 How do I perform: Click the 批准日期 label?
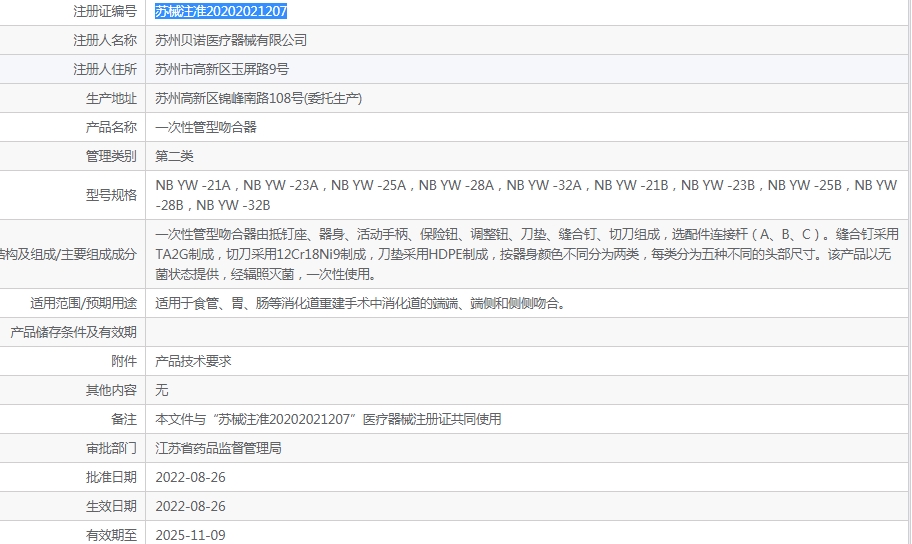(x=111, y=477)
